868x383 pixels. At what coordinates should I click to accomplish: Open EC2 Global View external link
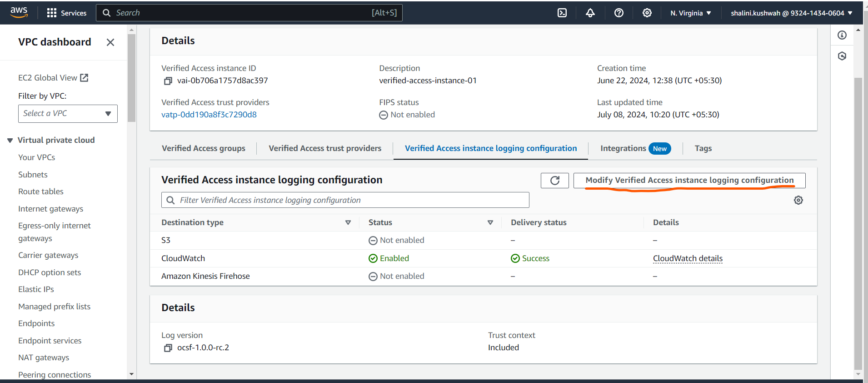pyautogui.click(x=53, y=78)
